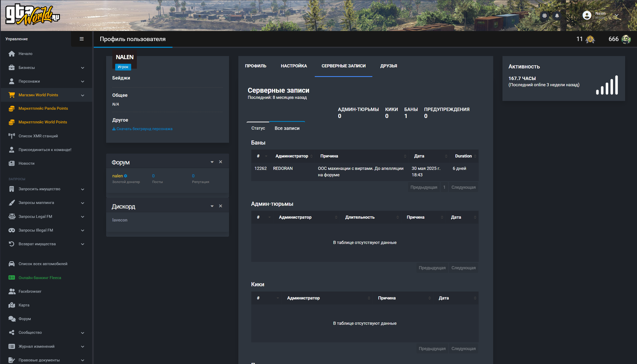Click the Форум chat bubbles icon in sidebar

[x=12, y=319]
